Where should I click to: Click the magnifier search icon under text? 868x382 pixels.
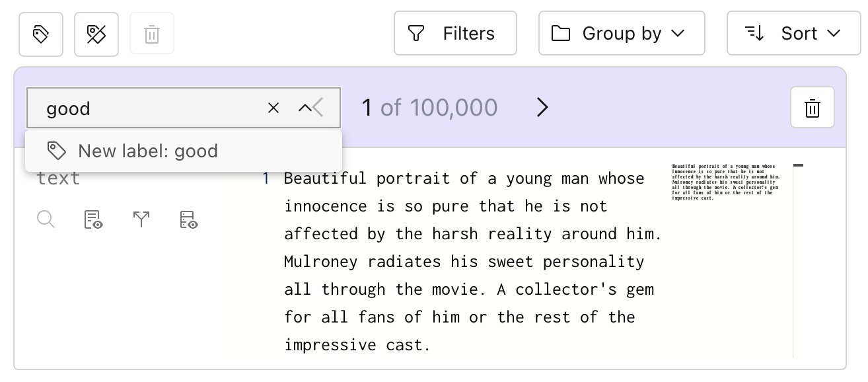(x=46, y=219)
